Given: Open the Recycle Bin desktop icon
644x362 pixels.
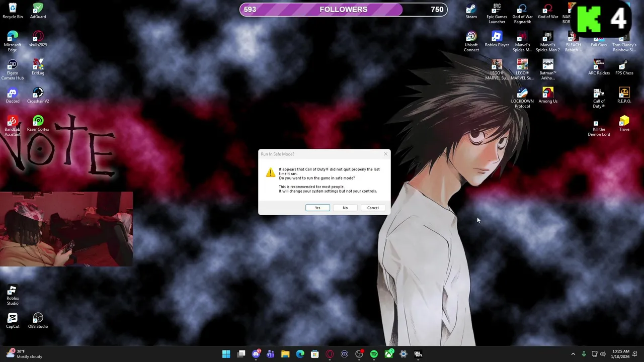Looking at the screenshot, I should tap(13, 11).
